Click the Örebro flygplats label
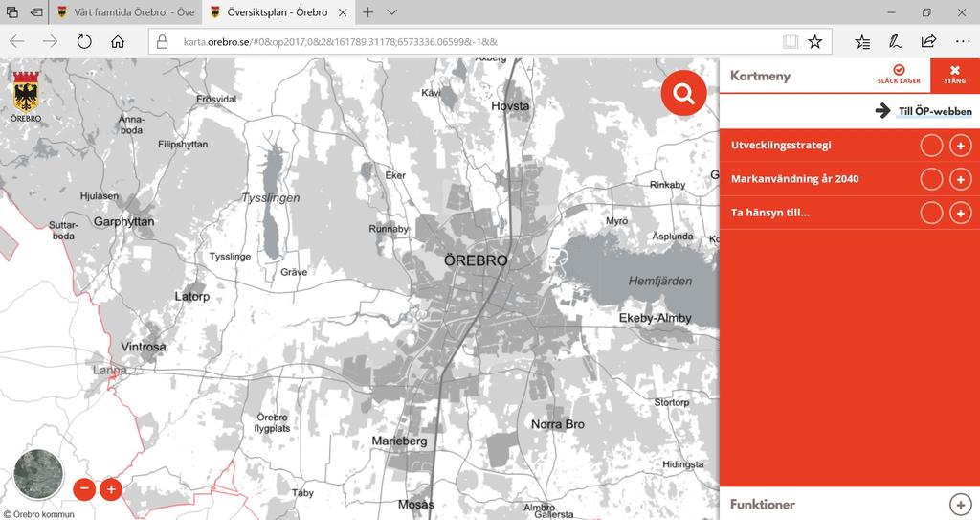980x520 pixels. pos(272,423)
